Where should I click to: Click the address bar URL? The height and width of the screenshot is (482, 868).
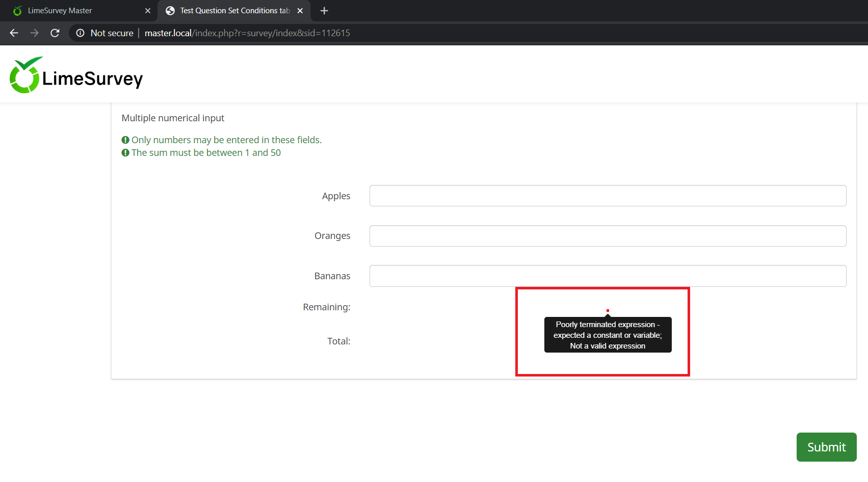247,33
